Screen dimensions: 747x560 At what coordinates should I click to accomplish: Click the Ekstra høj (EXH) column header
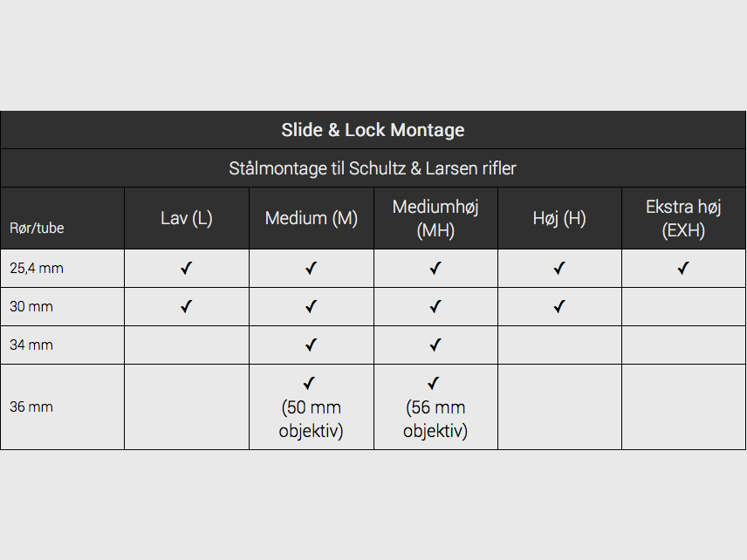point(683,219)
